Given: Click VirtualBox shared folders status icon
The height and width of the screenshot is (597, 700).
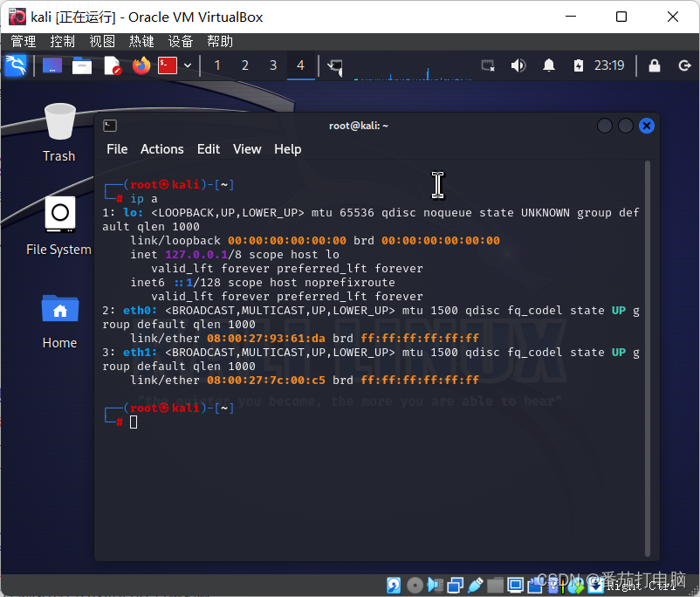Looking at the screenshot, I should click(x=495, y=585).
